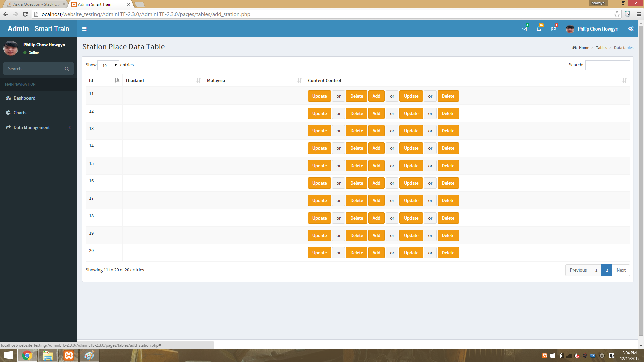Click the notifications bell icon
Image resolution: width=644 pixels, height=362 pixels.
[538, 29]
